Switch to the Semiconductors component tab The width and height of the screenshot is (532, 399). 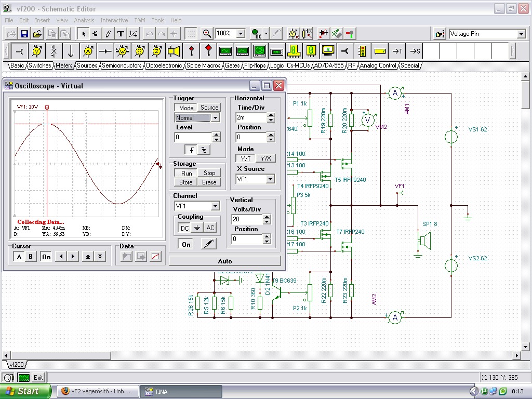[x=122, y=65]
